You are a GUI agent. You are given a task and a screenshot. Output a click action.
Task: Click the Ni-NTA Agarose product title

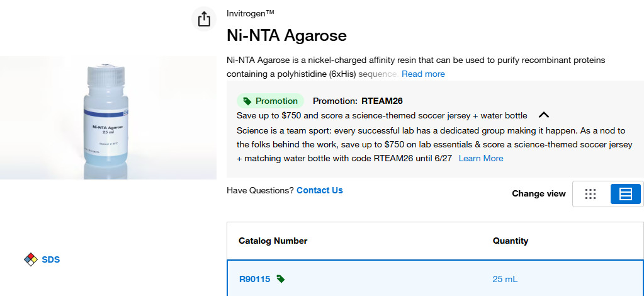pos(286,36)
